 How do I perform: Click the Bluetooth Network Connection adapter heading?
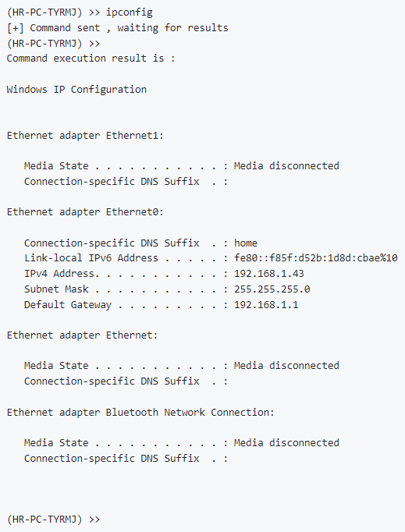click(140, 412)
